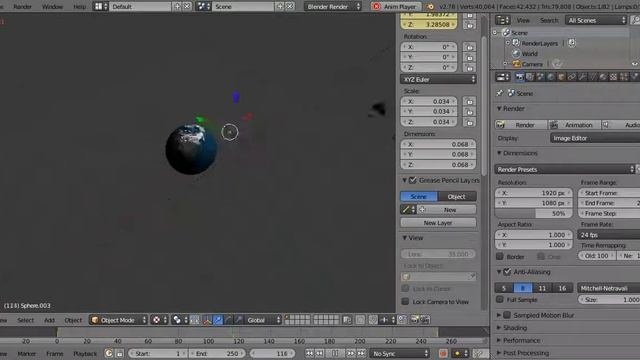The image size is (640, 360).
Task: Open the Object Mode dropdown
Action: [118, 320]
